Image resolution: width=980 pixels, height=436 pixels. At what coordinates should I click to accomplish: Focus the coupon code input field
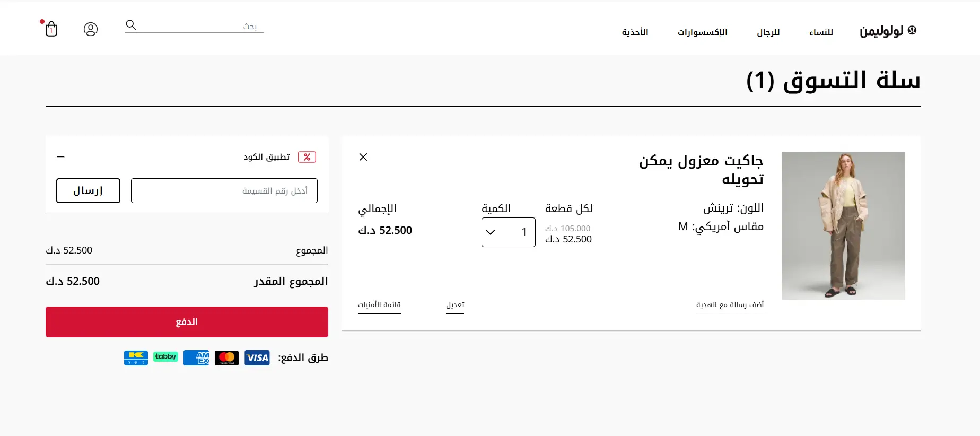tap(224, 191)
